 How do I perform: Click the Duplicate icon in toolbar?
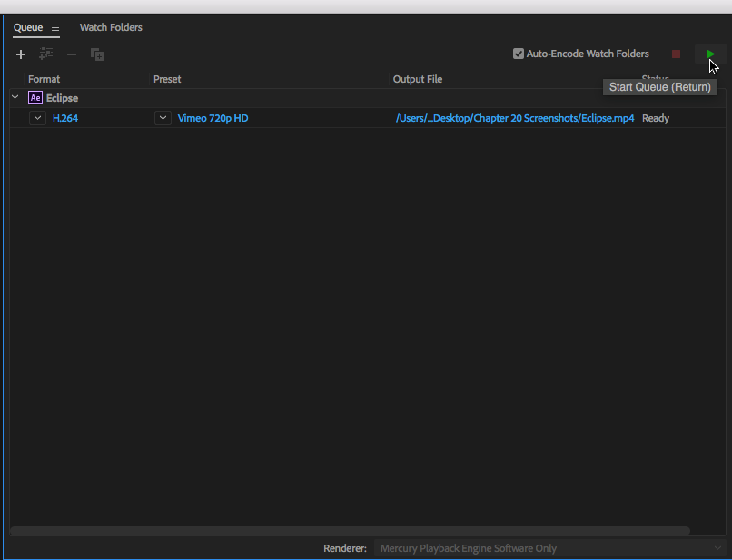(97, 54)
